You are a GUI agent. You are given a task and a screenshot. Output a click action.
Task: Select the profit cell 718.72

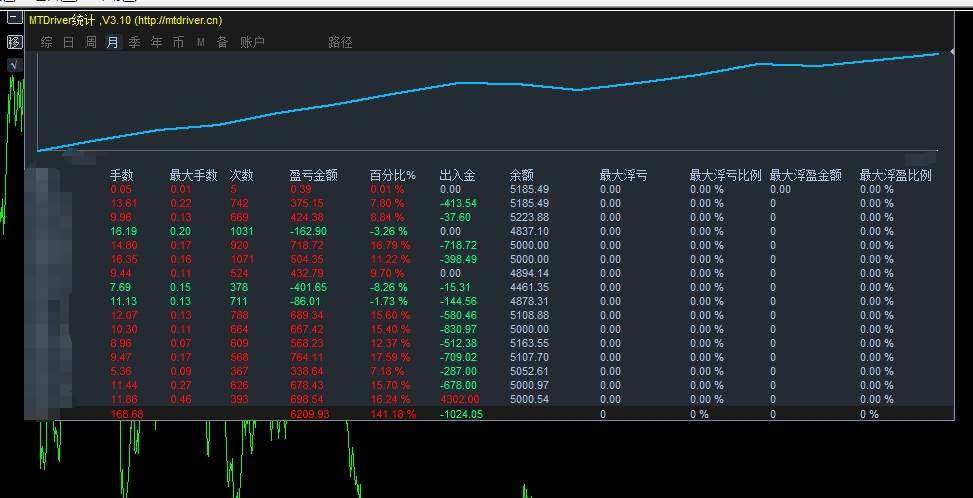click(x=307, y=245)
